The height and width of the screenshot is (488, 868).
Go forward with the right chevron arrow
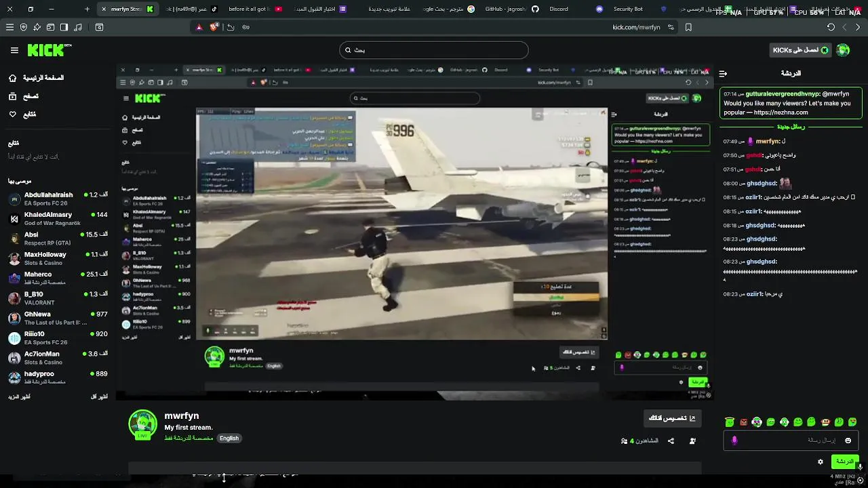[858, 27]
